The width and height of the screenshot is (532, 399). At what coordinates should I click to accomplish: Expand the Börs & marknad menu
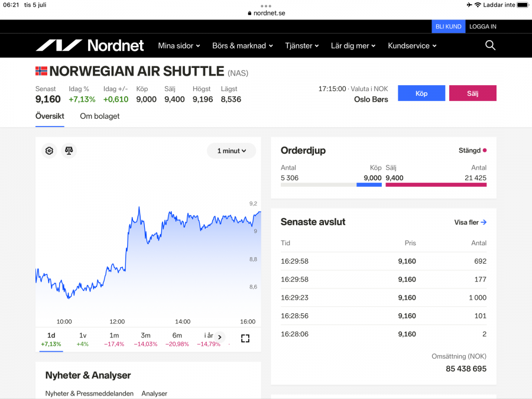pyautogui.click(x=242, y=46)
